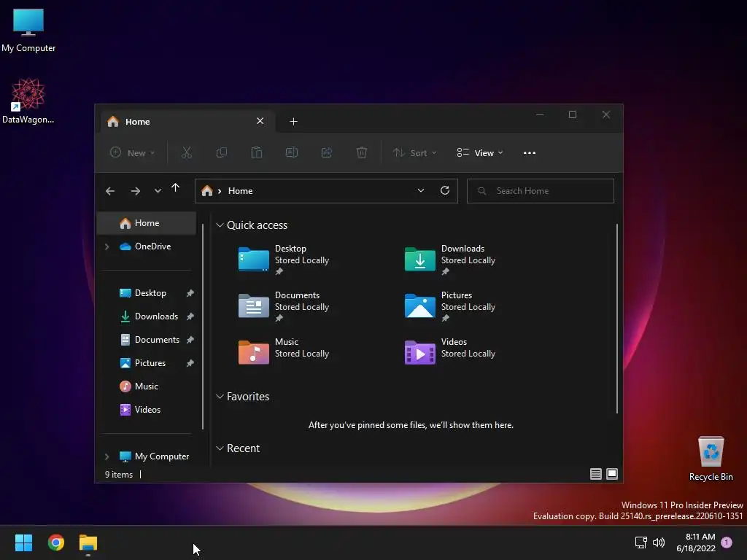This screenshot has width=747, height=560.
Task: Select Home in the navigation pane
Action: pos(146,223)
